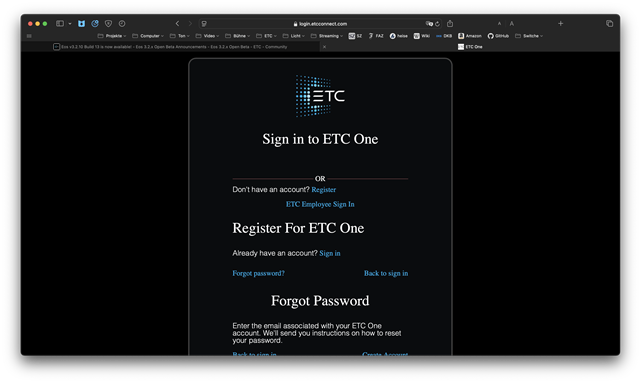The image size is (640, 382).
Task: Expand the Bühne bookmarks folder
Action: (x=238, y=36)
